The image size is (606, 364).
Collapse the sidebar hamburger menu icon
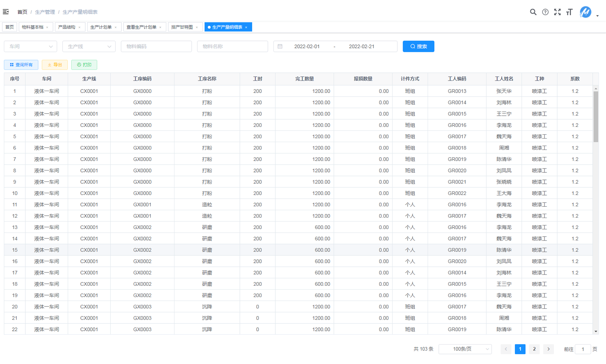coord(6,12)
